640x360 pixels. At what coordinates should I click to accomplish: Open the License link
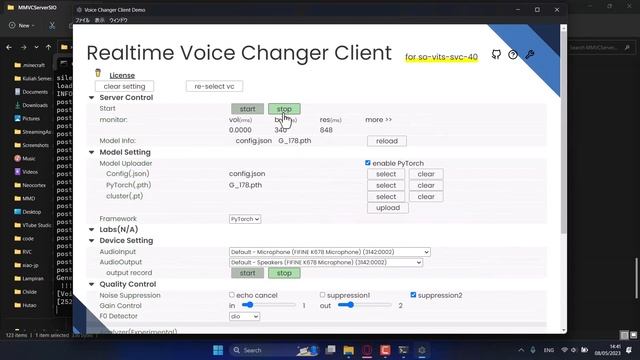(122, 76)
